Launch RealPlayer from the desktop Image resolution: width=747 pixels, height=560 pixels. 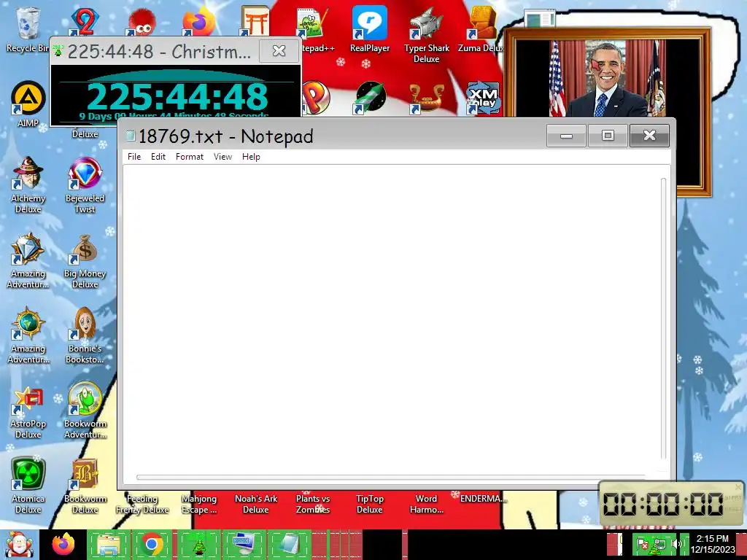click(x=370, y=29)
